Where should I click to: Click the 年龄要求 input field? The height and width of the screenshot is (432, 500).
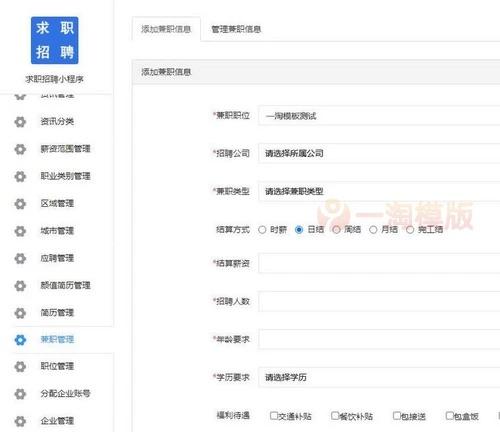tap(379, 339)
